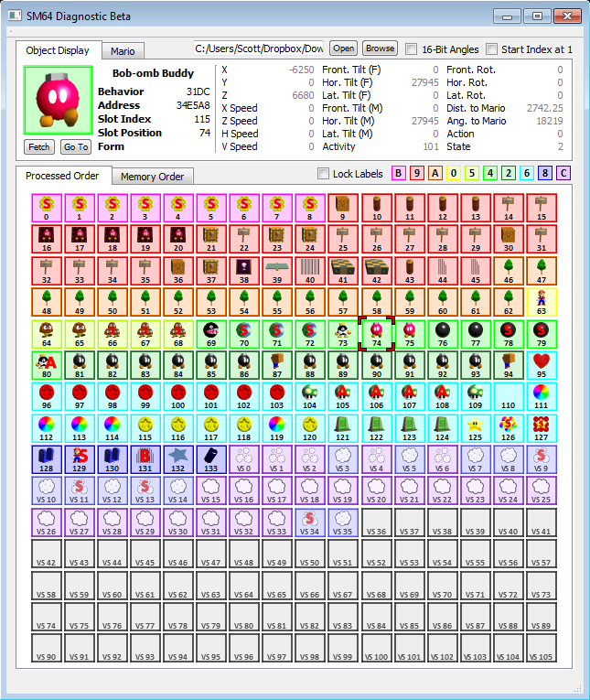Viewport: 590px width, 700px height.
Task: Enable the 16-Bit Angles checkbox
Action: (x=411, y=49)
